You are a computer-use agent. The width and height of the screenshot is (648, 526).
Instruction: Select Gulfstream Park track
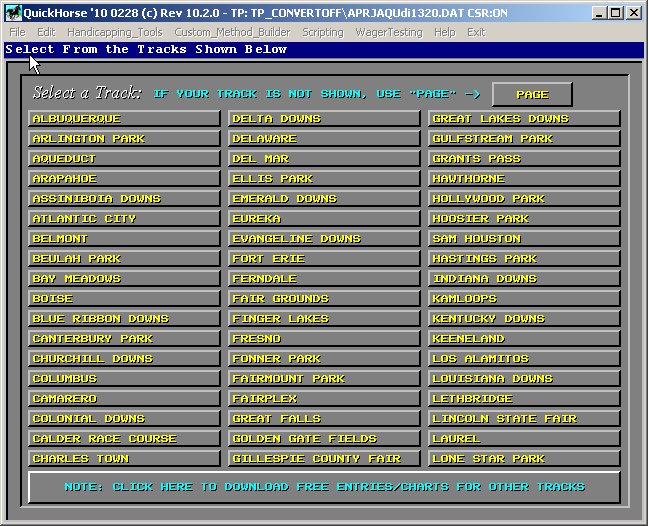click(524, 139)
